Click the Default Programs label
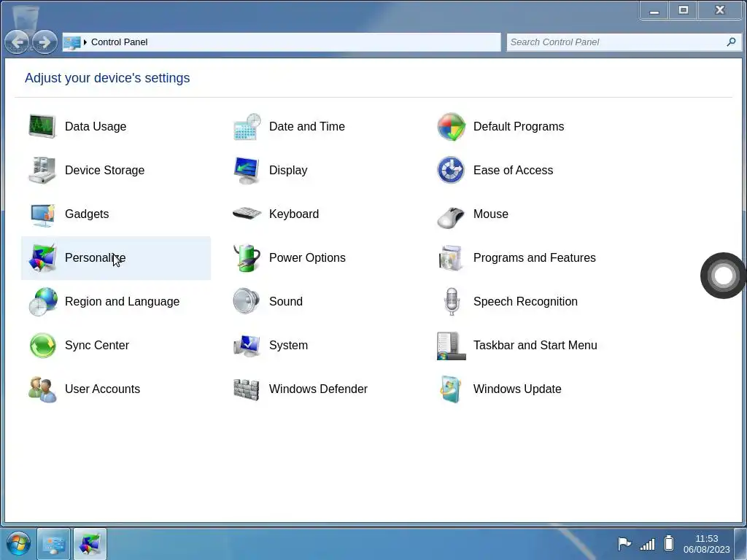Screen dimensions: 747x560 coord(519,127)
